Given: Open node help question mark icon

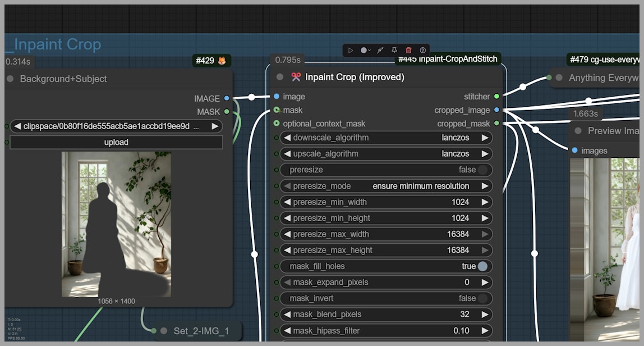Looking at the screenshot, I should (x=422, y=51).
